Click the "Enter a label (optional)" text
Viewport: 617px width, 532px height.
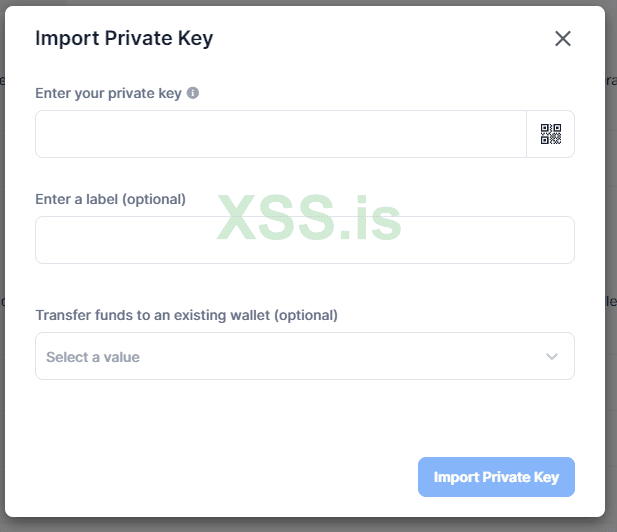click(x=110, y=199)
